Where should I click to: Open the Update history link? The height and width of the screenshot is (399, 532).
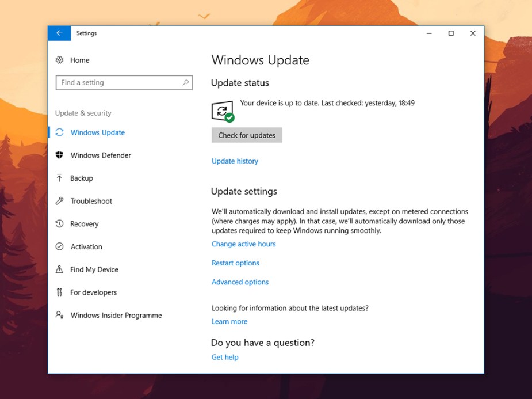pyautogui.click(x=235, y=161)
